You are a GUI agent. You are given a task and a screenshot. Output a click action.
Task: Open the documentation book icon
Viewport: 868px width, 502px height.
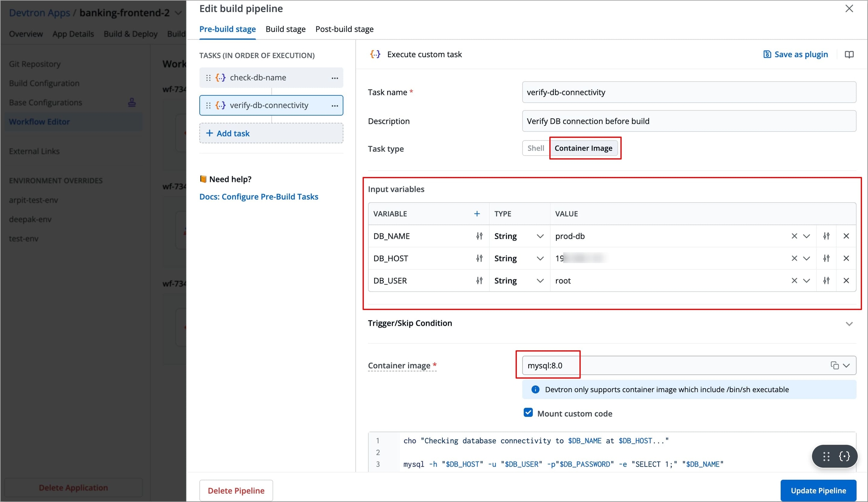tap(849, 55)
